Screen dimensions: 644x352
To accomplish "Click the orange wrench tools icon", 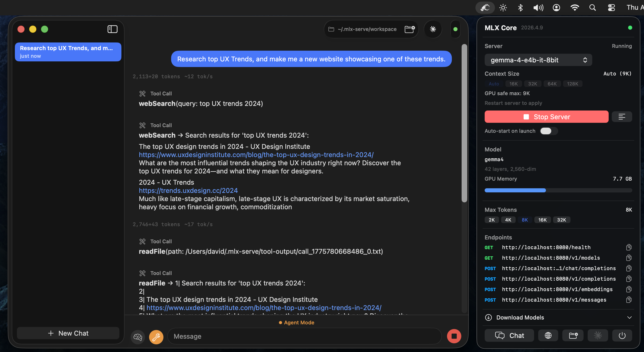I will pyautogui.click(x=156, y=337).
